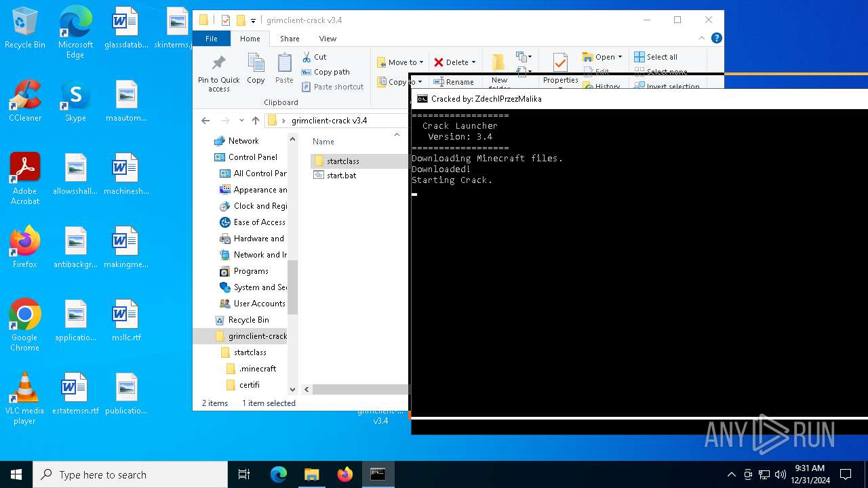Switch to the View ribbon tab

coord(328,39)
